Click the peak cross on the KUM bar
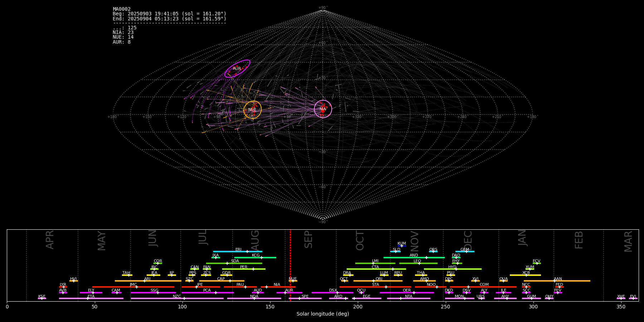 pos(401,246)
